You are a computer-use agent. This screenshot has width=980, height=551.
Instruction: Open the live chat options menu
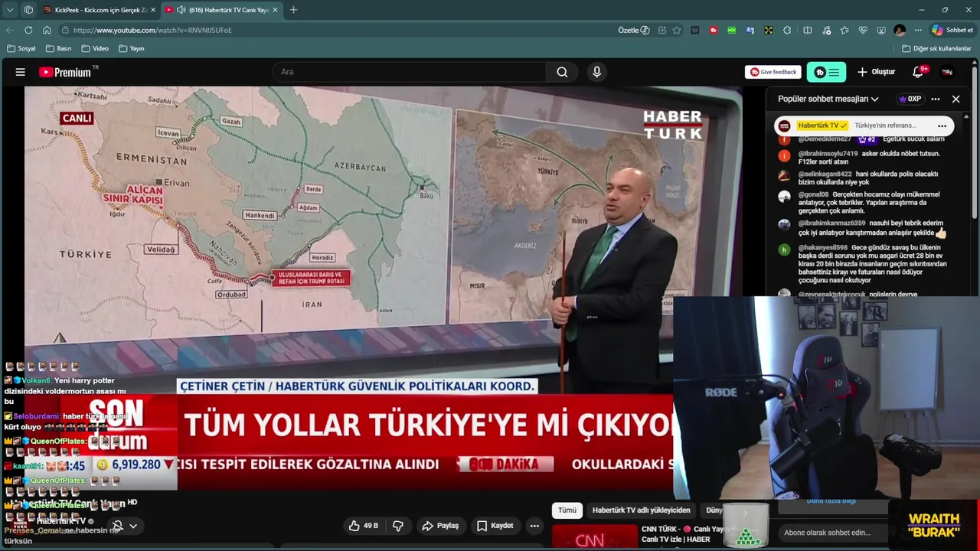(935, 99)
